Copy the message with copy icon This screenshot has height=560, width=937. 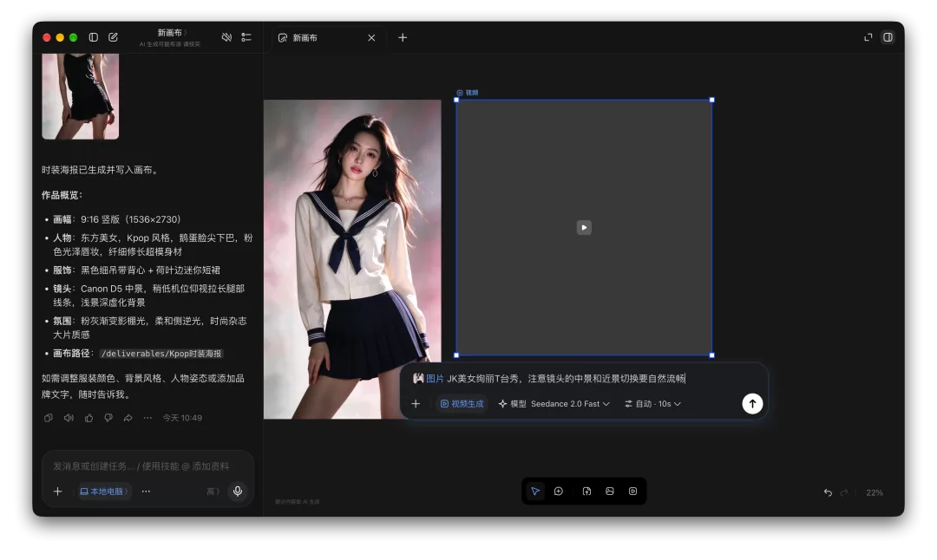click(x=49, y=418)
